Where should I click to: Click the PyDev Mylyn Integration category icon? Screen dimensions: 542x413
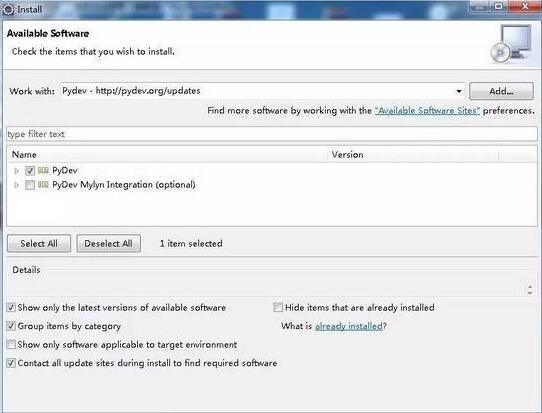[43, 185]
